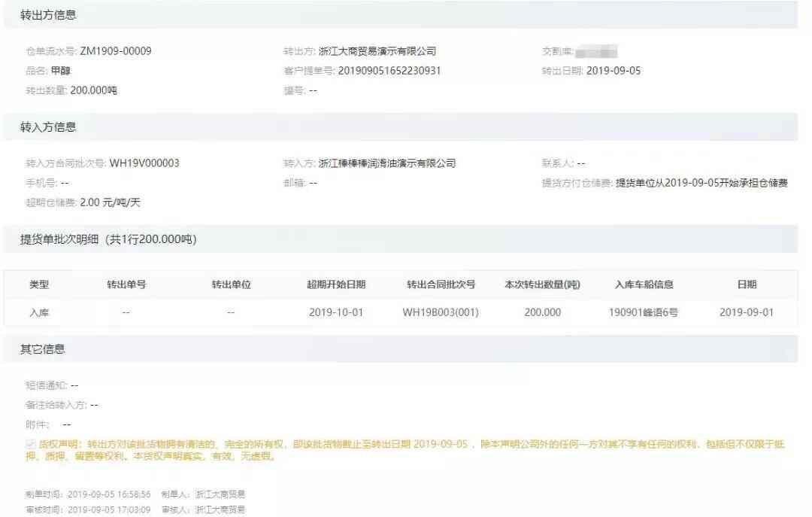Click the blurred 交割库 value
Viewport: 812px width, 517px height.
coord(596,52)
